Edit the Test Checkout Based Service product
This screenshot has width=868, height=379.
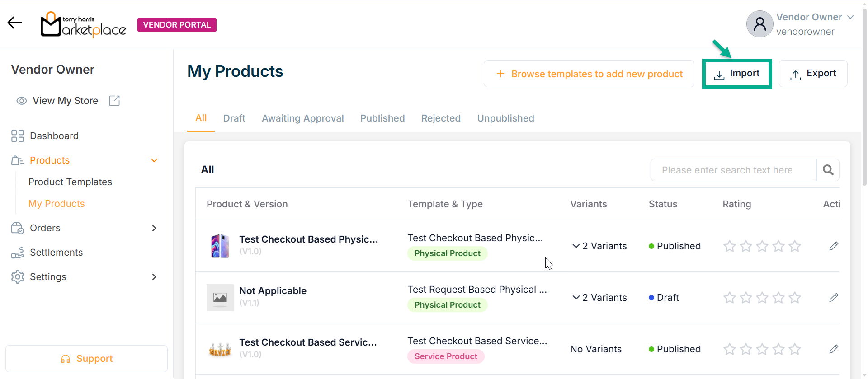(834, 349)
